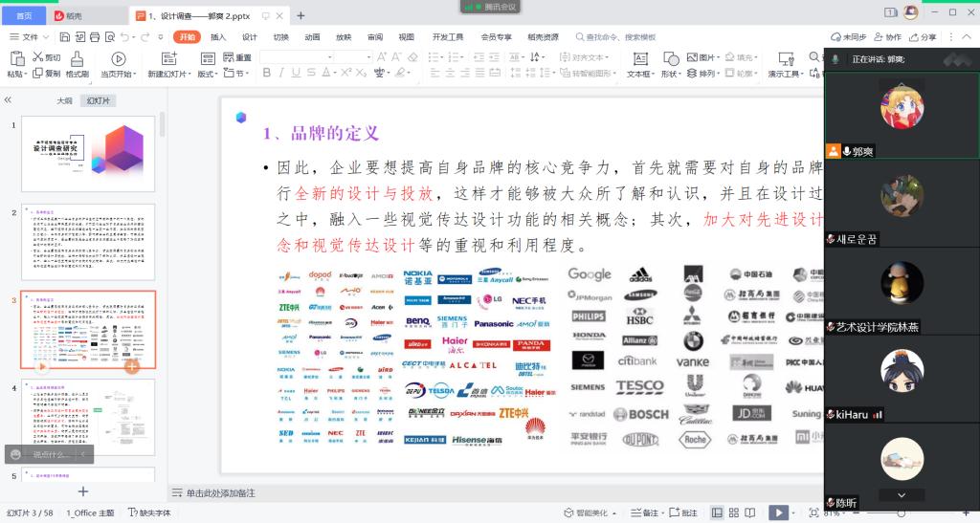Click the Copy (复制) button
The width and height of the screenshot is (980, 523).
coord(47,73)
